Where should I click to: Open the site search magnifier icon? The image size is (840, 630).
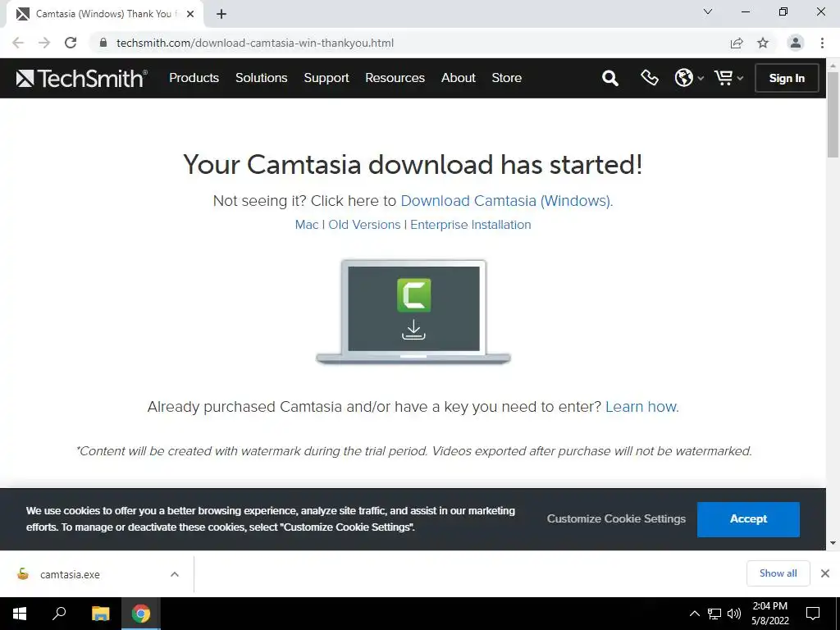coord(609,78)
